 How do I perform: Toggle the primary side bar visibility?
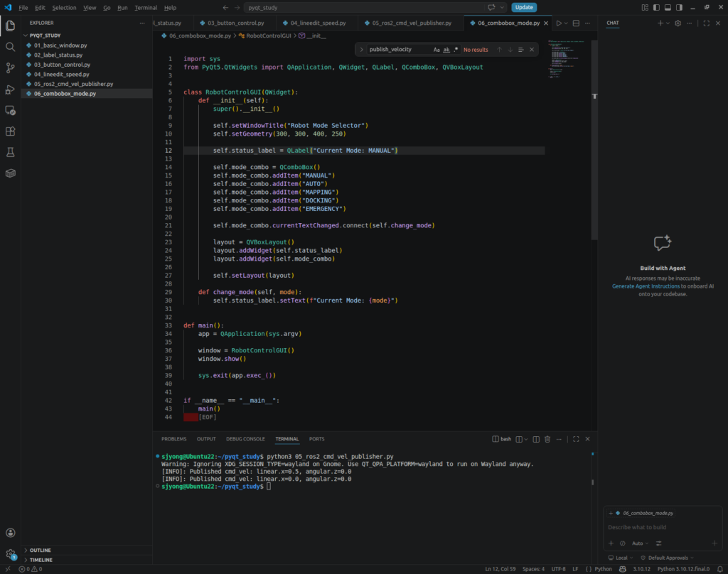pyautogui.click(x=656, y=7)
